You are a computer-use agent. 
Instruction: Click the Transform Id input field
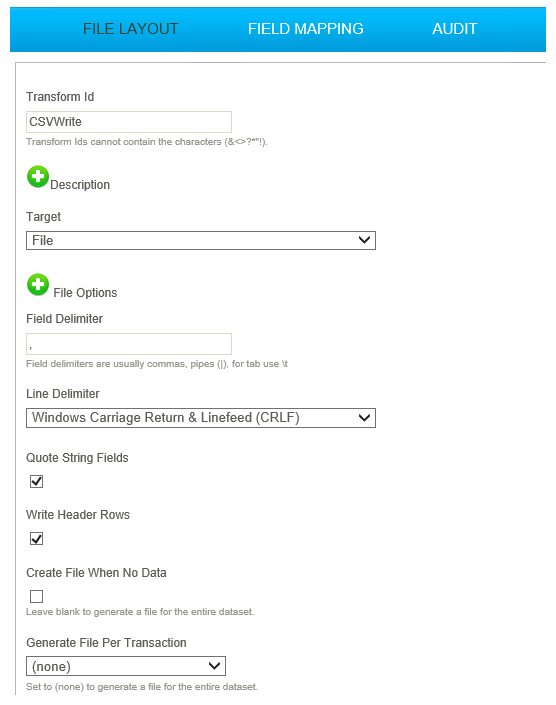click(x=129, y=122)
